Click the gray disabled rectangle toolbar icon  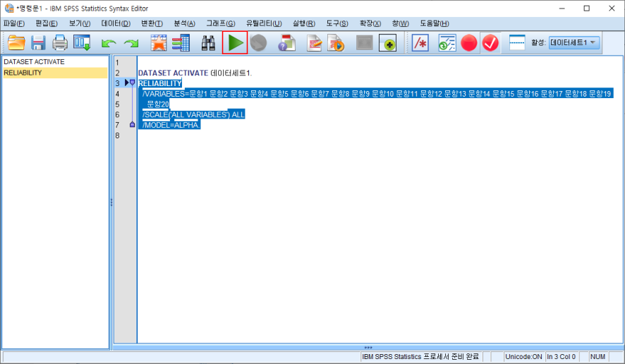(x=364, y=42)
